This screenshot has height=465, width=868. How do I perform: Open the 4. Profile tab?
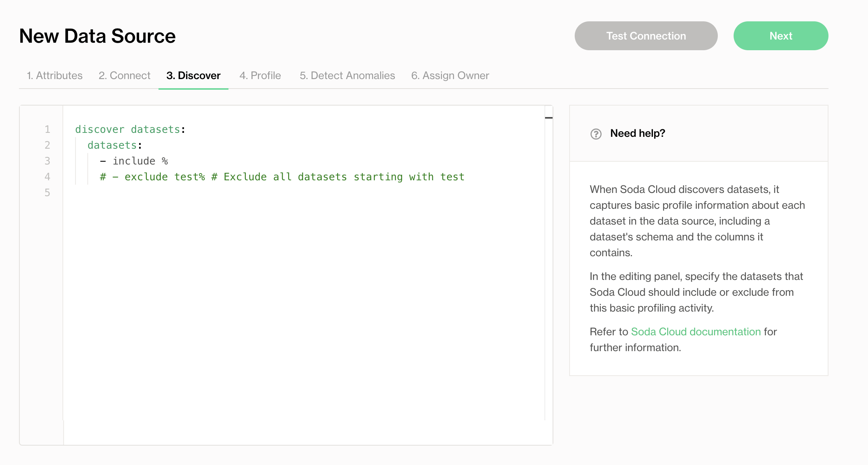point(260,76)
